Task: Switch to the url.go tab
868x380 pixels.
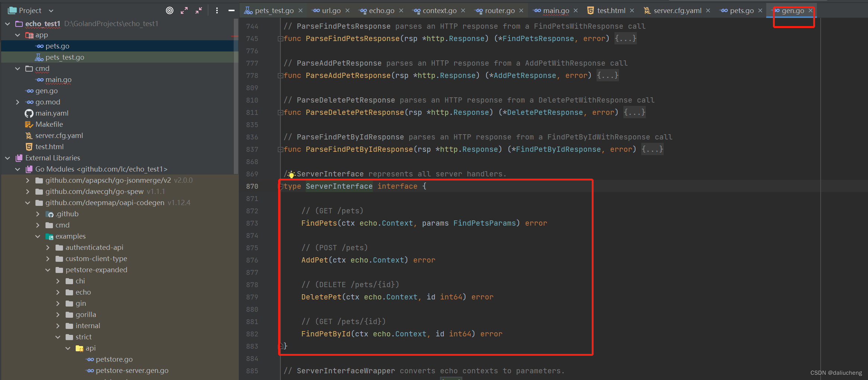Action: pos(327,11)
